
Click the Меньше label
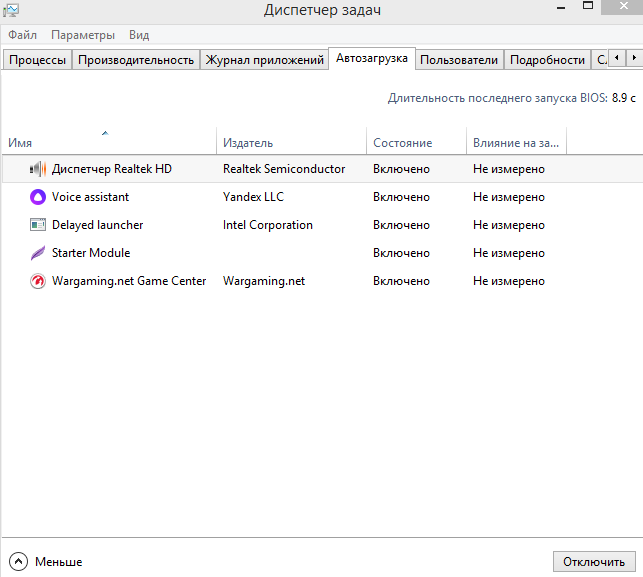click(x=59, y=561)
